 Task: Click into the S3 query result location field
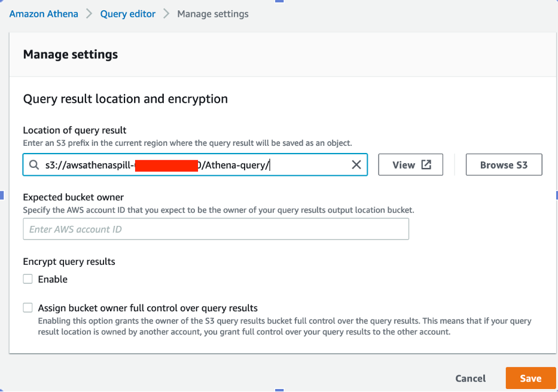coord(195,165)
